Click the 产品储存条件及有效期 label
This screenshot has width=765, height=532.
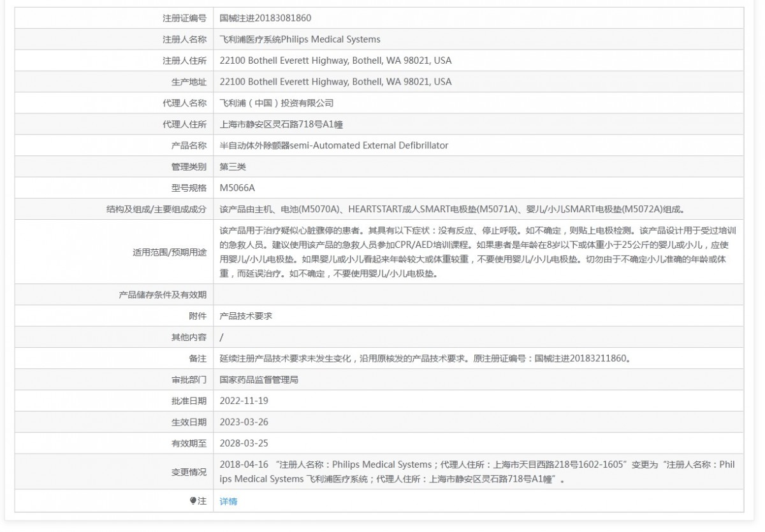click(163, 294)
